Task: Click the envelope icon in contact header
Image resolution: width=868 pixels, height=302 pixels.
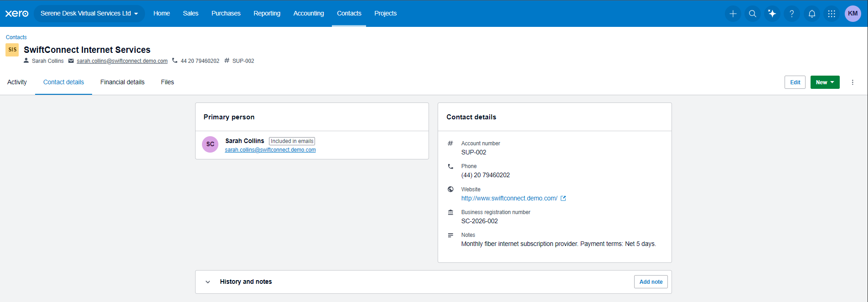Action: [71, 61]
